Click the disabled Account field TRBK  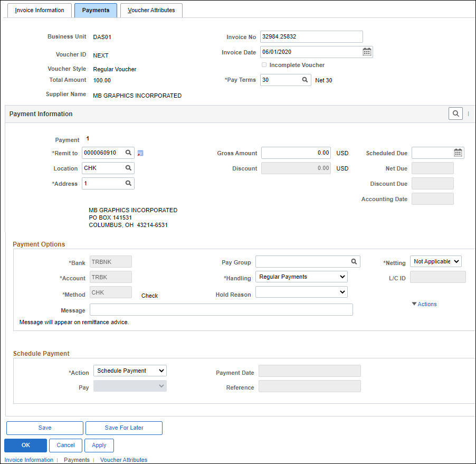pyautogui.click(x=110, y=277)
